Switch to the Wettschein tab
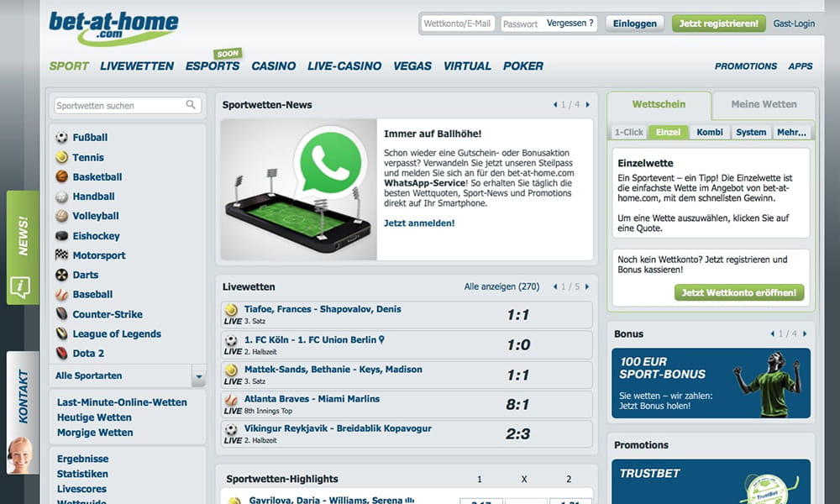The width and height of the screenshot is (840, 504). coord(659,104)
